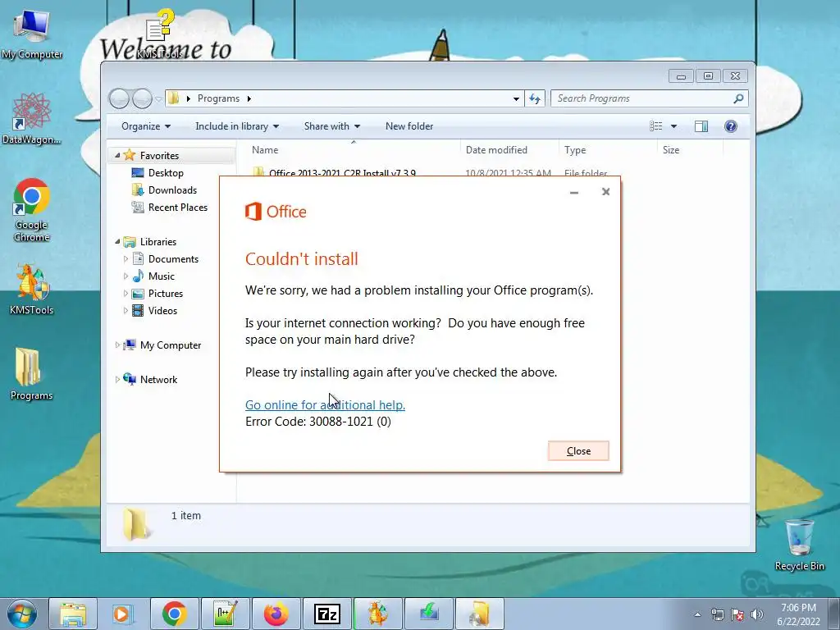Image resolution: width=840 pixels, height=630 pixels.
Task: Collapse the Favorites tree section
Action: pyautogui.click(x=117, y=155)
